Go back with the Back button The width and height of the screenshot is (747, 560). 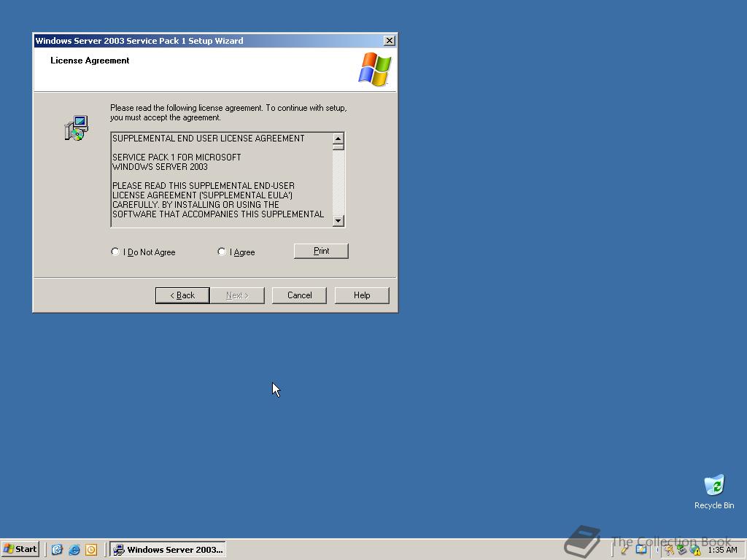pos(182,295)
